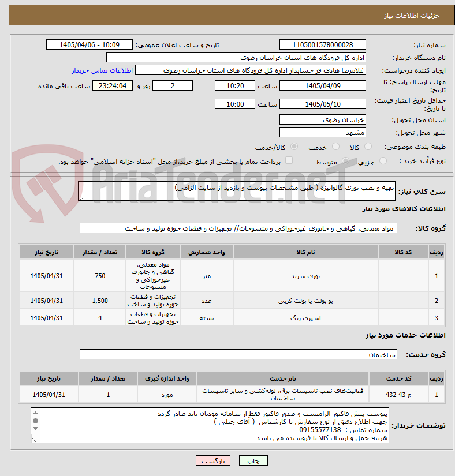This screenshot has width=455, height=476.
Task: Click the کد کالا column header
Action: pyautogui.click(x=403, y=252)
